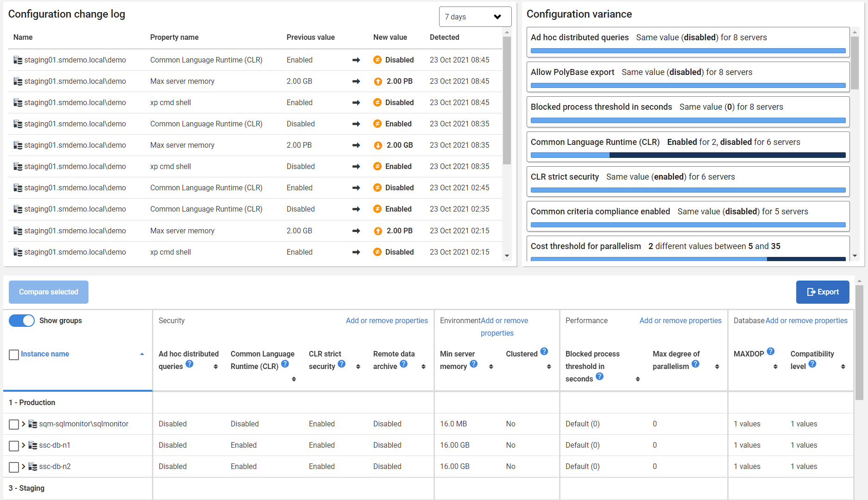Toggle the Show groups switch

click(22, 321)
